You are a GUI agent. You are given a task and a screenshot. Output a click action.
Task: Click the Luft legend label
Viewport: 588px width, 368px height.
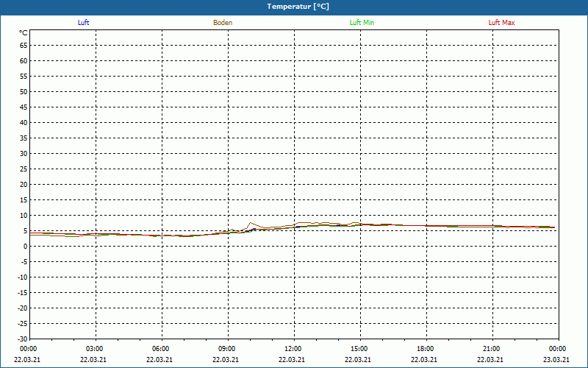83,23
